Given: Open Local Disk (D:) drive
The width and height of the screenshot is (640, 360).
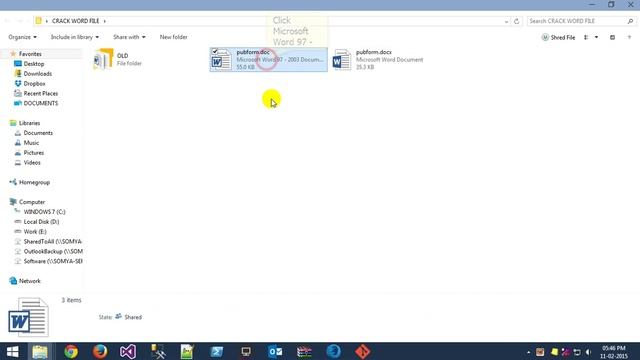Looking at the screenshot, I should [41, 222].
